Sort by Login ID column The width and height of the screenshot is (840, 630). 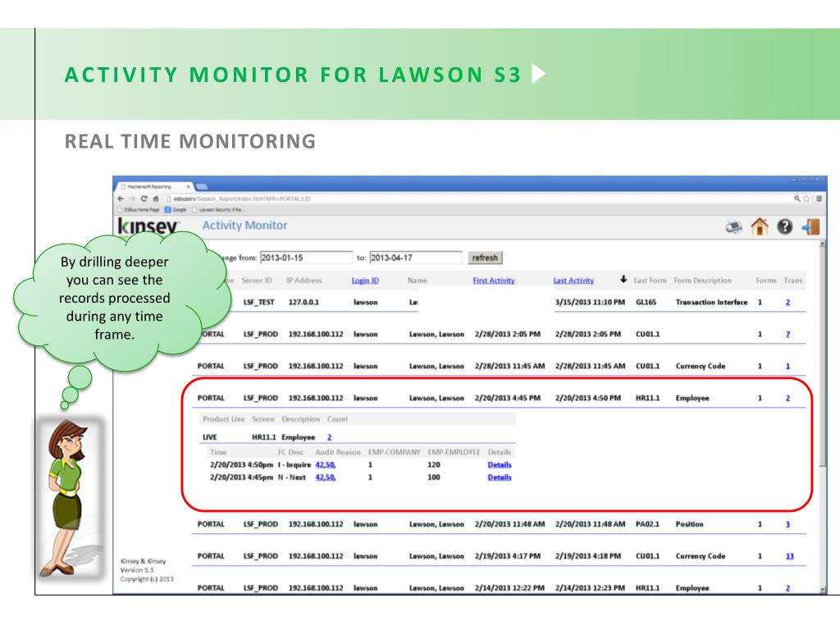365,281
